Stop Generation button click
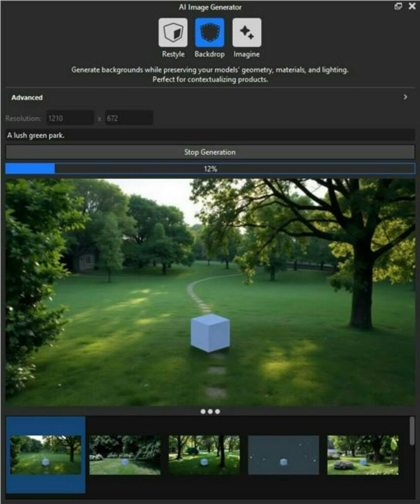The height and width of the screenshot is (504, 420). (210, 152)
